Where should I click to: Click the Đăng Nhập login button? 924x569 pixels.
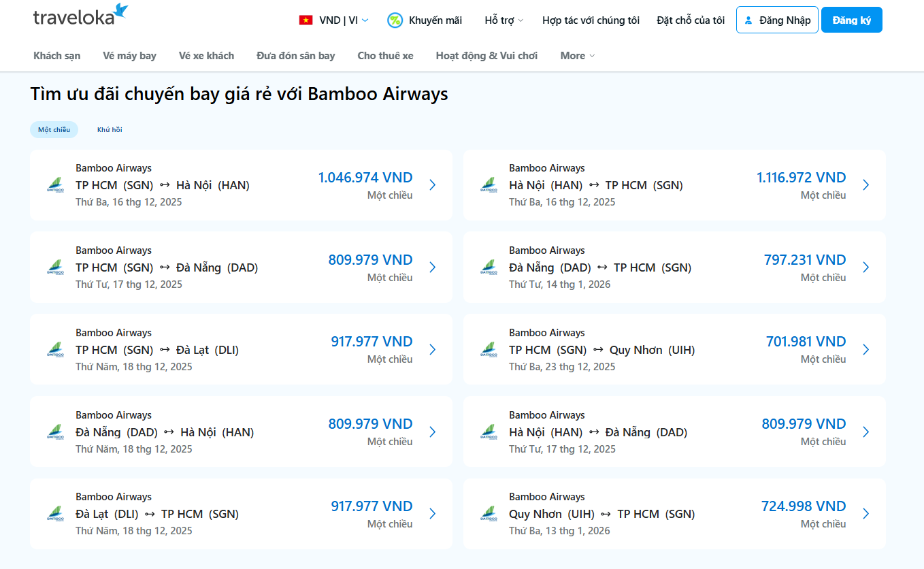(x=776, y=20)
